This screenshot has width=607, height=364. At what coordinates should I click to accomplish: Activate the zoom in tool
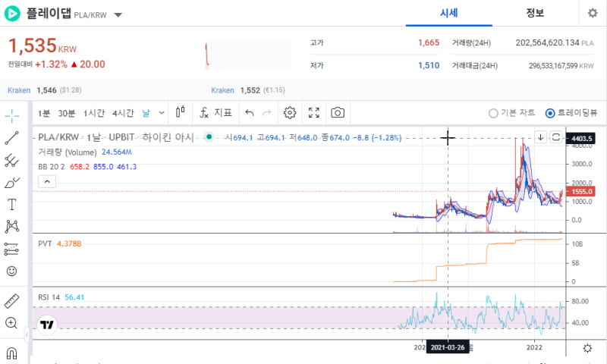coord(12,323)
